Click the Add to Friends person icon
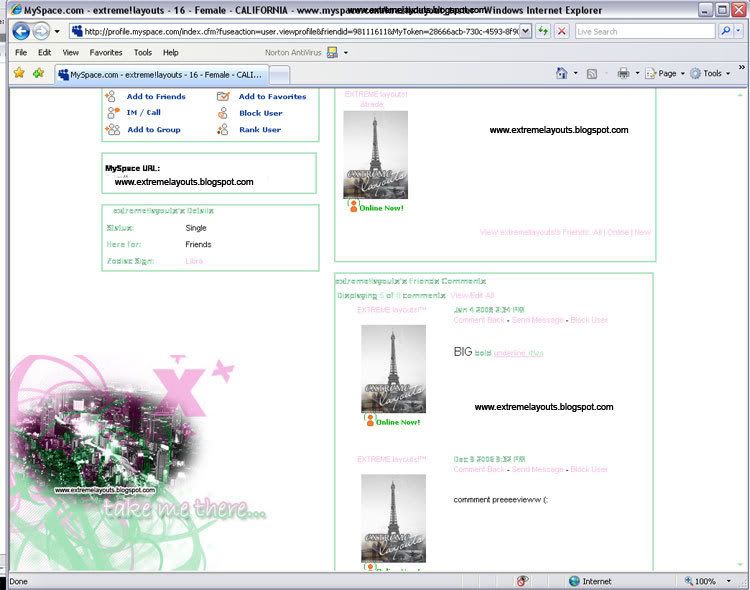Viewport: 750px width, 590px height. point(110,96)
